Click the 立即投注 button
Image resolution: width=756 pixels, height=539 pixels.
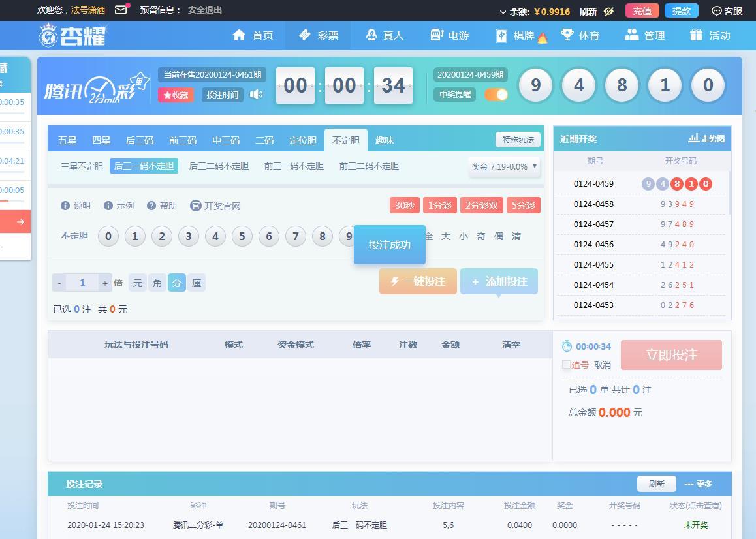671,355
